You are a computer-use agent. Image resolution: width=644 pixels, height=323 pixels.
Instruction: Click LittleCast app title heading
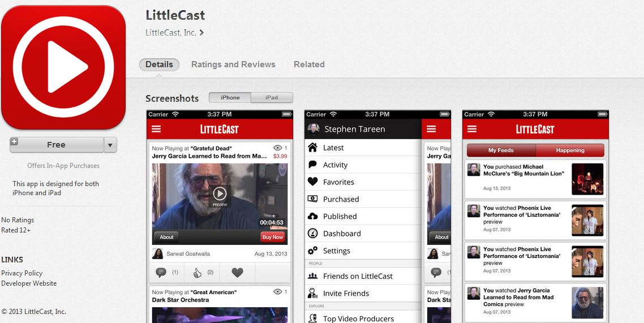point(175,16)
